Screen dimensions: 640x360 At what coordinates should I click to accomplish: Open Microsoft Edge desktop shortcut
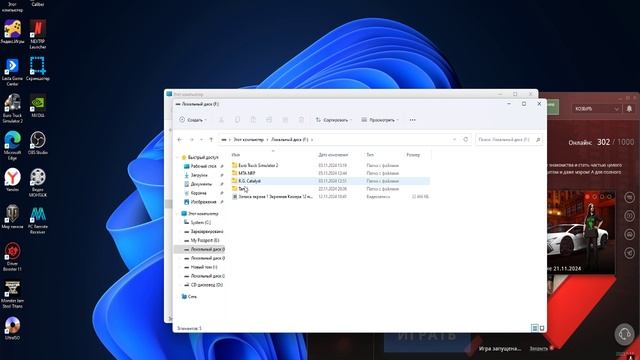(12, 146)
